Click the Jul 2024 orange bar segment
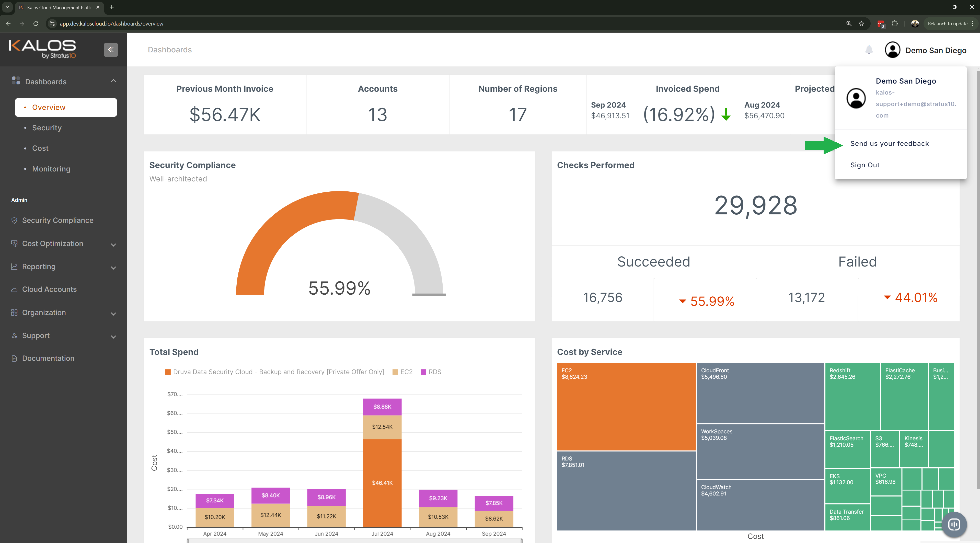 pos(382,482)
